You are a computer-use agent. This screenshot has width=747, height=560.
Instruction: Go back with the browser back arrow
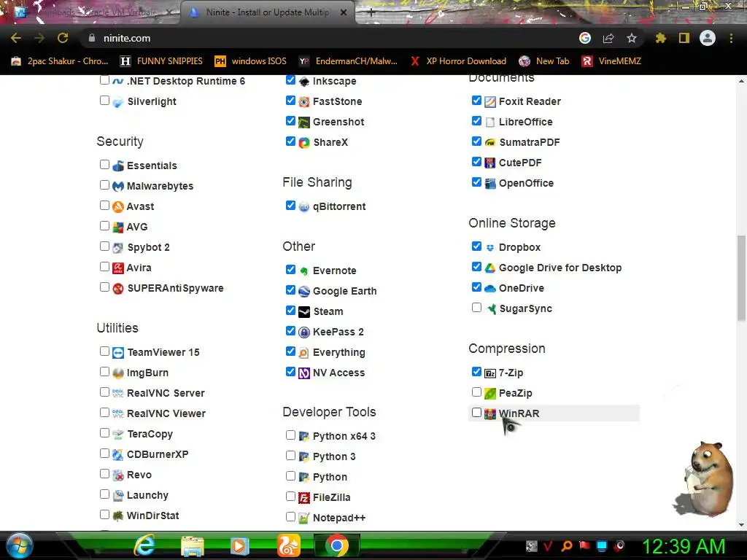coord(16,38)
